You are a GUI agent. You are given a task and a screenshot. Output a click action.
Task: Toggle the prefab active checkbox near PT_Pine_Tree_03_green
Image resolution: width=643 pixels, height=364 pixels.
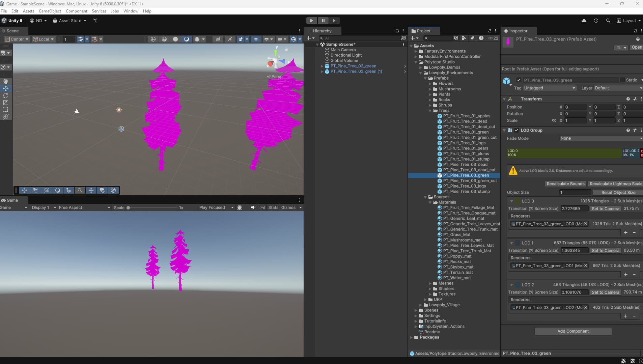pyautogui.click(x=519, y=80)
